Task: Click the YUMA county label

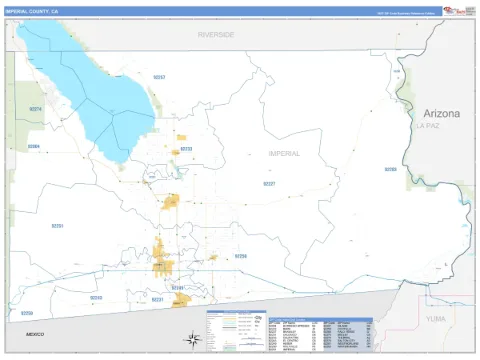Action: click(x=435, y=319)
